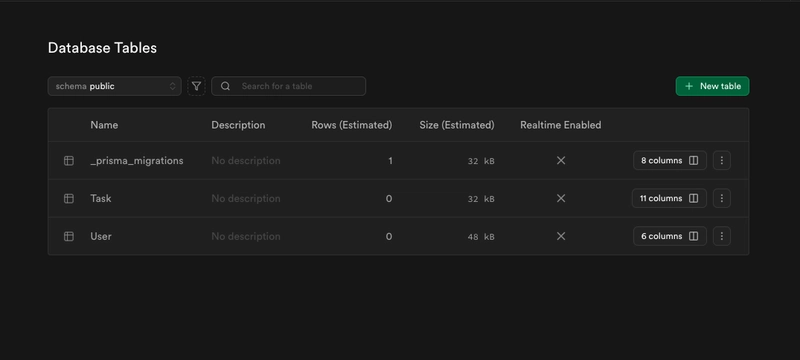Open three-dot menu for Task row
Viewport: 800px width, 360px height.
click(x=721, y=198)
